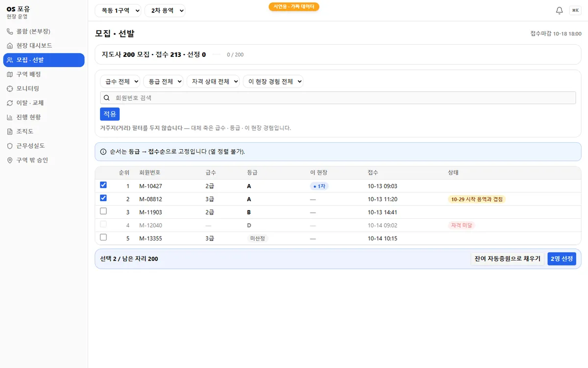The width and height of the screenshot is (588, 368).
Task: Click the 시연용 · 가짜 데이터 badge
Action: (294, 7)
